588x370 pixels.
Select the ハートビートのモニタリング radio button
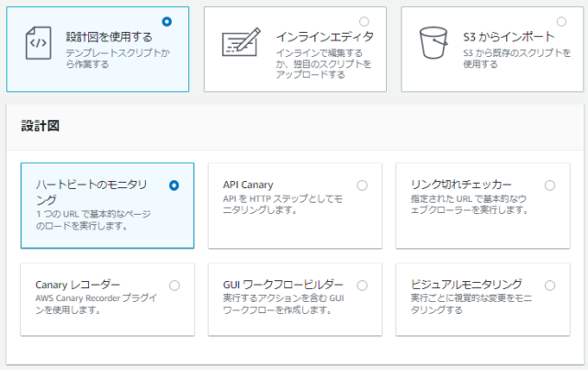tap(174, 185)
